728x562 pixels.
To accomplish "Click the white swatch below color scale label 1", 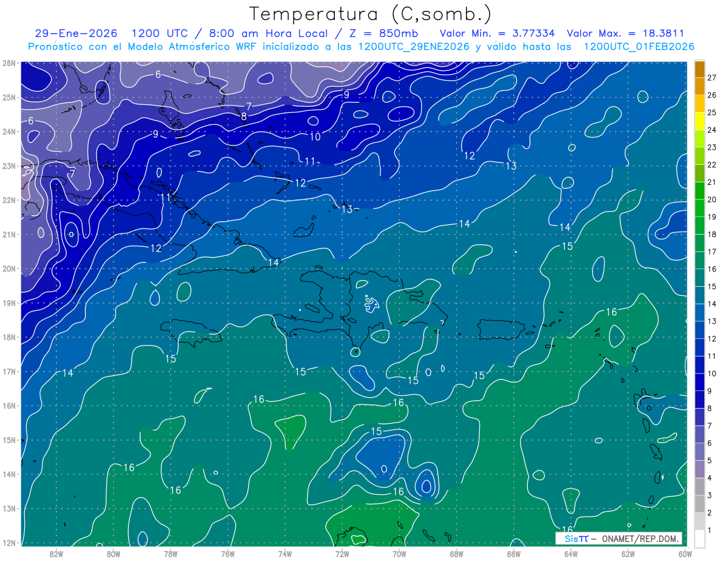I will pyautogui.click(x=700, y=538).
